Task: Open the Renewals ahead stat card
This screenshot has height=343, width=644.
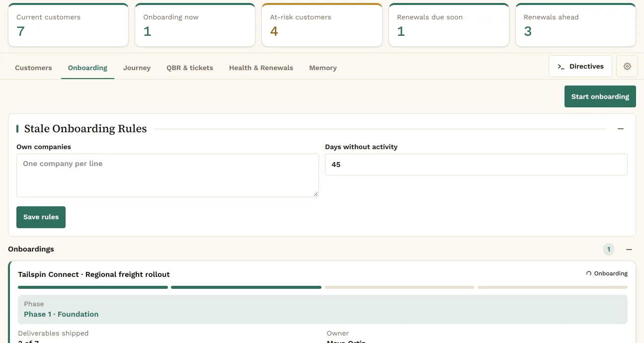Action: 575,25
